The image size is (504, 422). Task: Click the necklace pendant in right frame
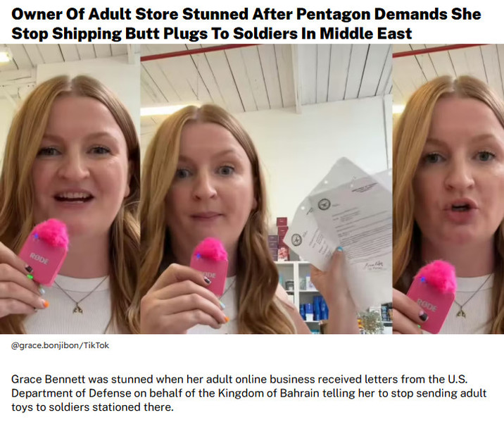click(x=462, y=311)
